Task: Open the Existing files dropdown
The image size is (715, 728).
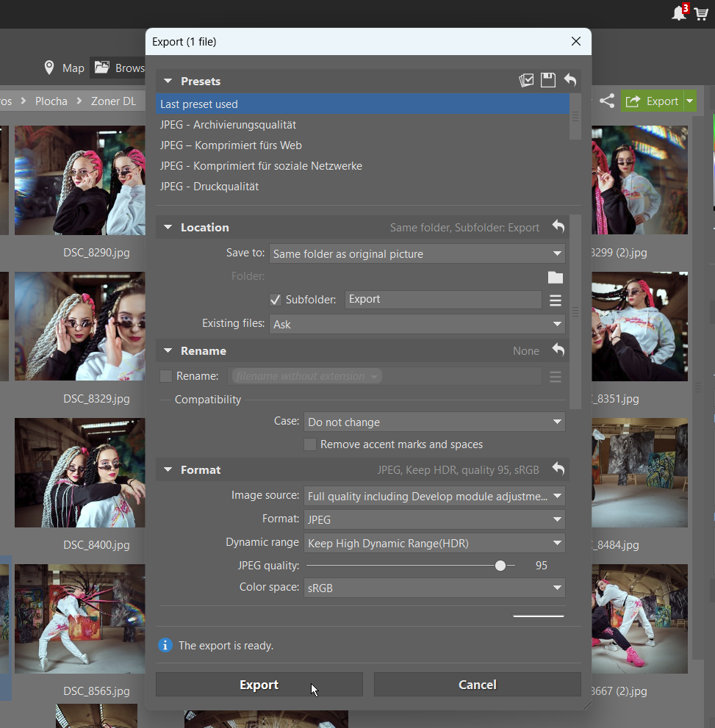Action: tap(417, 324)
